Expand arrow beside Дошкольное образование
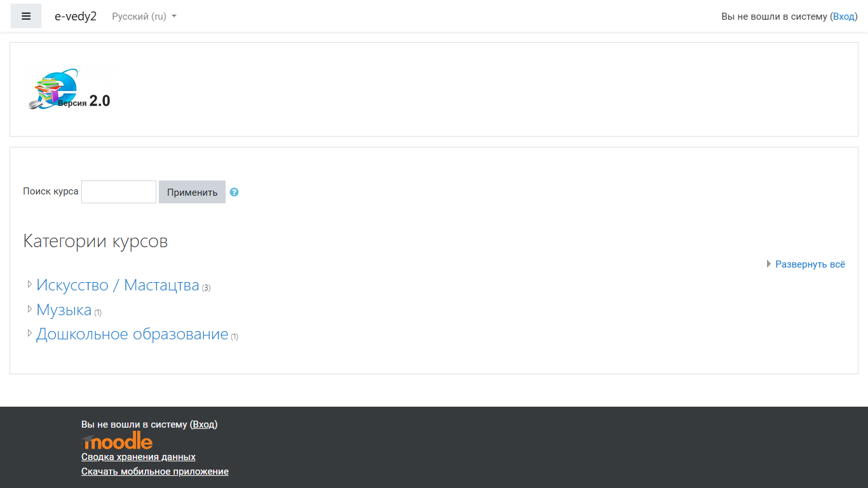Image resolution: width=868 pixels, height=488 pixels. pos(30,334)
